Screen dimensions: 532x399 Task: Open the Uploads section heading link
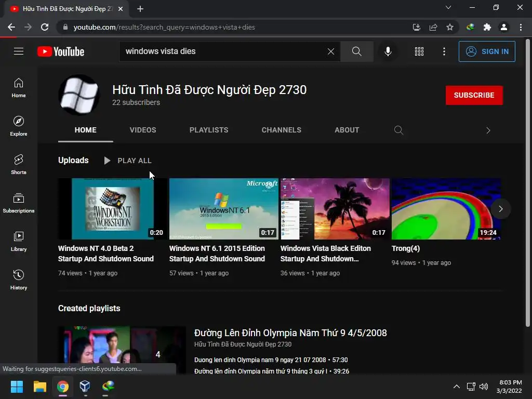(x=73, y=160)
